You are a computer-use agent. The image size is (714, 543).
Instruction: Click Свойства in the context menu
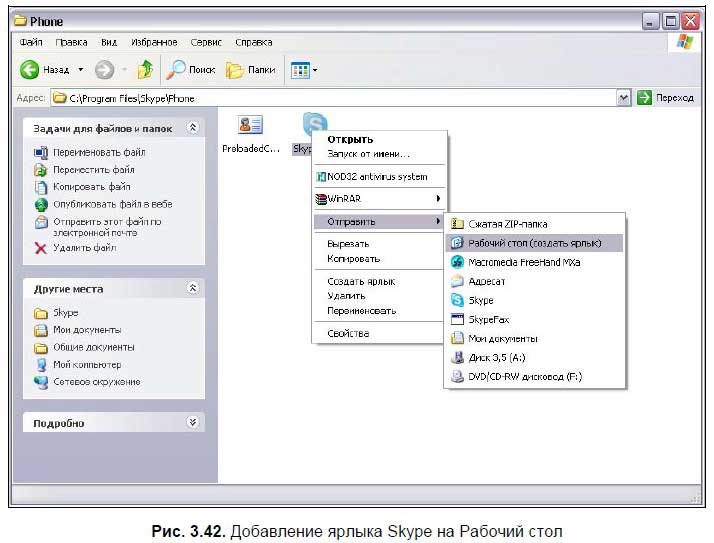tap(348, 333)
